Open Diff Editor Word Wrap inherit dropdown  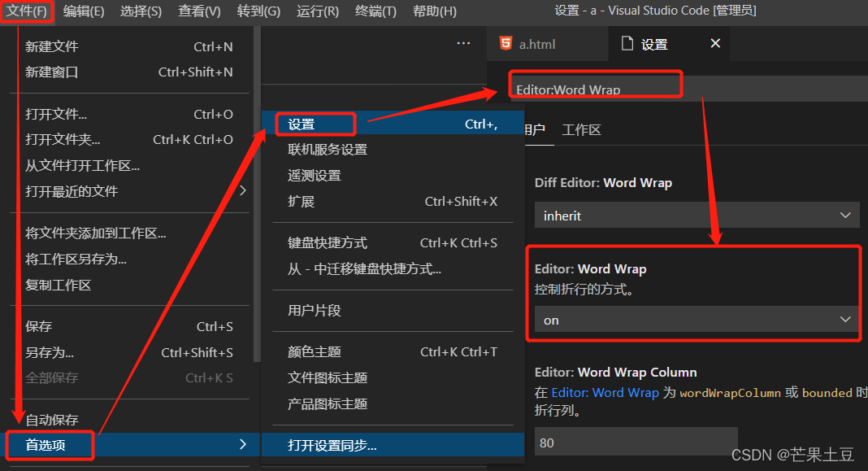point(697,216)
